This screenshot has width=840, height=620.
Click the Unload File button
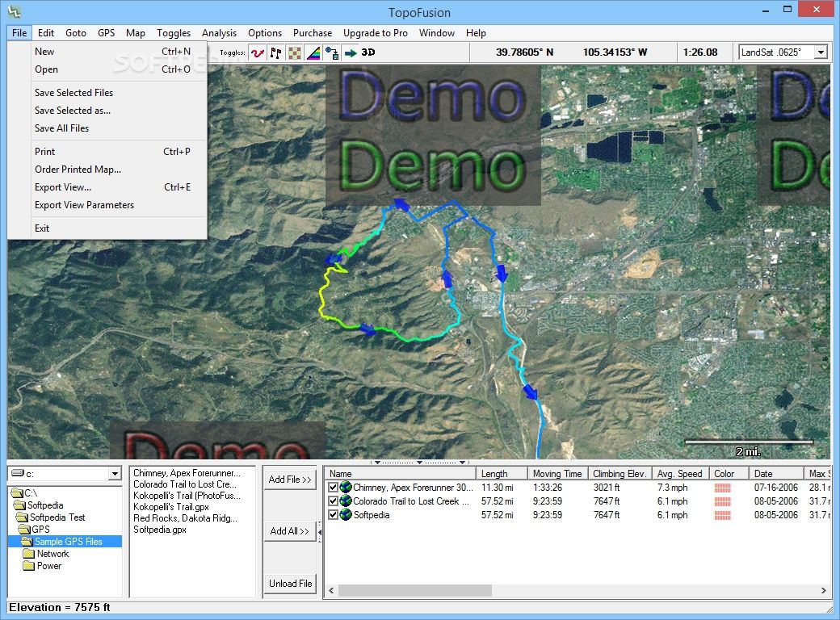tap(290, 584)
